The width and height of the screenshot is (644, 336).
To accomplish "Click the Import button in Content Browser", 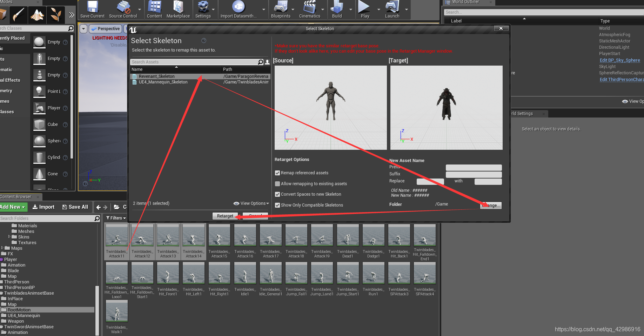I will click(43, 207).
